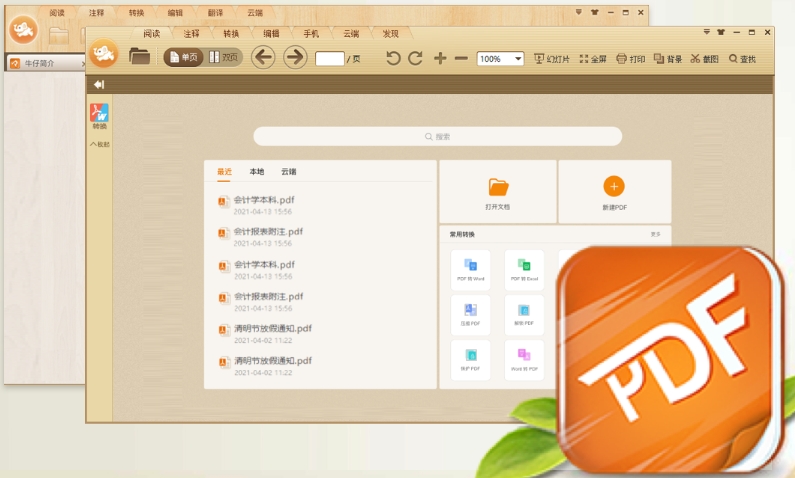Zoom out with the minus icon
The image size is (795, 478).
[461, 58]
